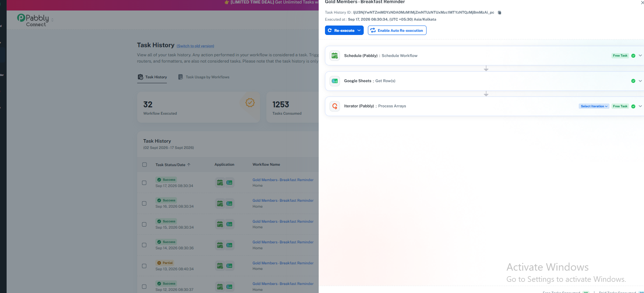
Task: Open Gold Members workflow link in Sep 16 row
Action: (x=283, y=200)
